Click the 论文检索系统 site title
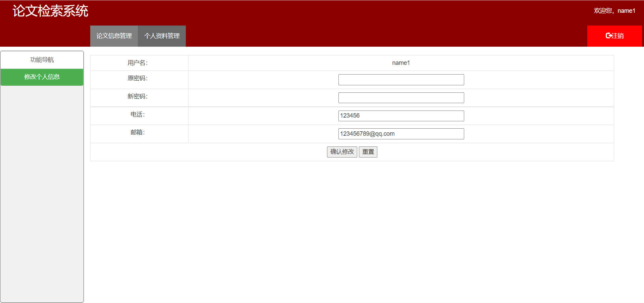 [x=50, y=11]
